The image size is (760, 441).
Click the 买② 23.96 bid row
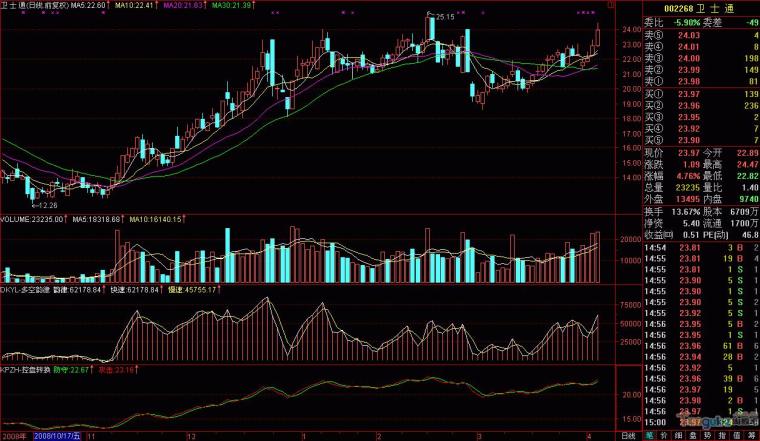coord(701,106)
